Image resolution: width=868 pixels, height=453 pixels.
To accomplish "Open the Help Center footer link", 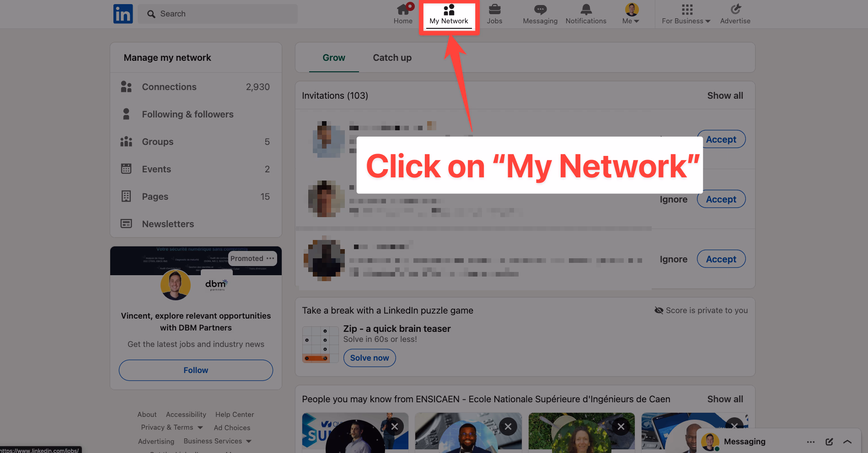I will click(235, 415).
